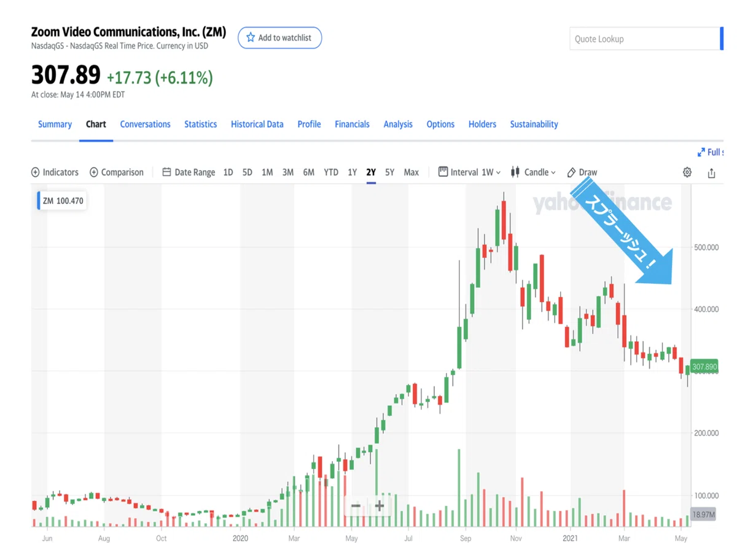Select the 5D range
The height and width of the screenshot is (560, 737).
tap(247, 173)
